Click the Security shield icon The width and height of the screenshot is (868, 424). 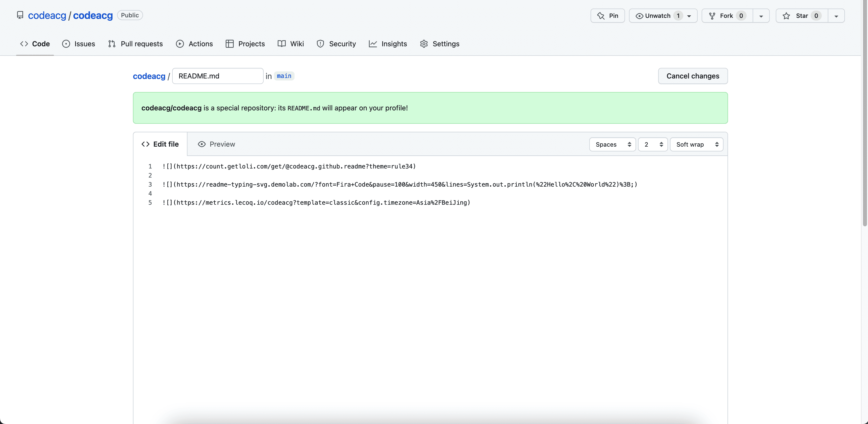click(320, 44)
